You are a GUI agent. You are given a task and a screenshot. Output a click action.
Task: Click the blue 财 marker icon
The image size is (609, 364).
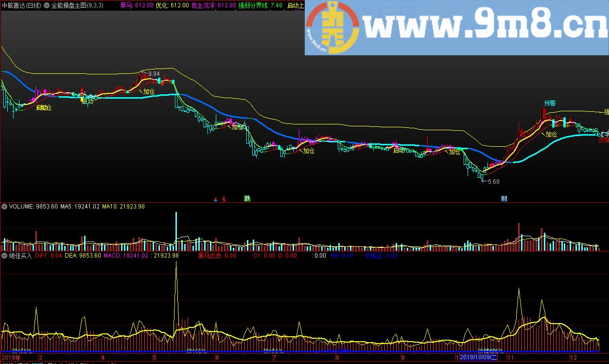pyautogui.click(x=504, y=198)
